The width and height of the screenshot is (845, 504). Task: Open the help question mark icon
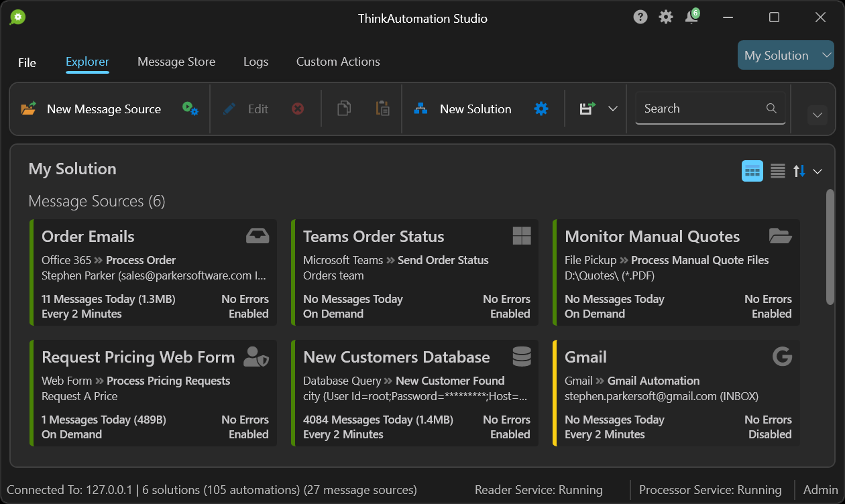pyautogui.click(x=640, y=17)
